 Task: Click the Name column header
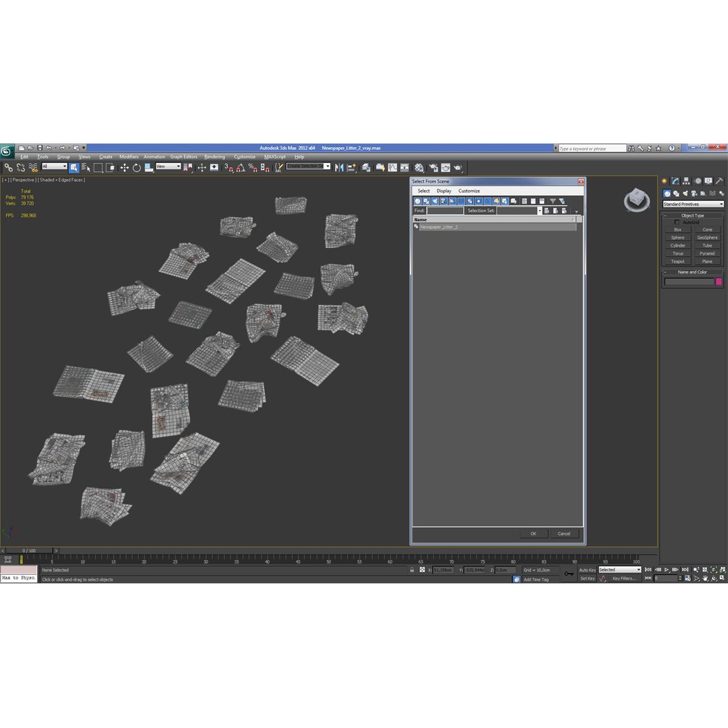(x=495, y=220)
